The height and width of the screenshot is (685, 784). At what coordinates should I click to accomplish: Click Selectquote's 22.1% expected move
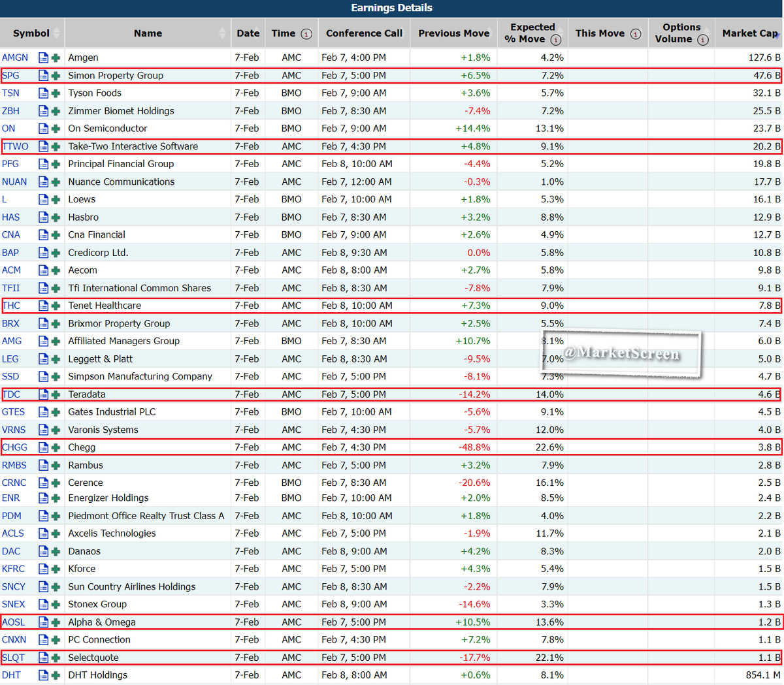[x=549, y=658]
